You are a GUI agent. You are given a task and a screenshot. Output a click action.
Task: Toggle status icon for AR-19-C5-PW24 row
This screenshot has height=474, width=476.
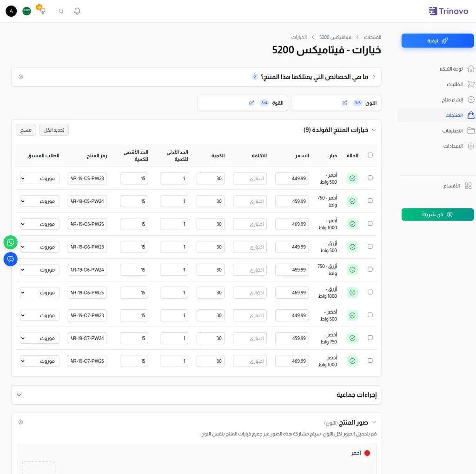click(x=352, y=201)
